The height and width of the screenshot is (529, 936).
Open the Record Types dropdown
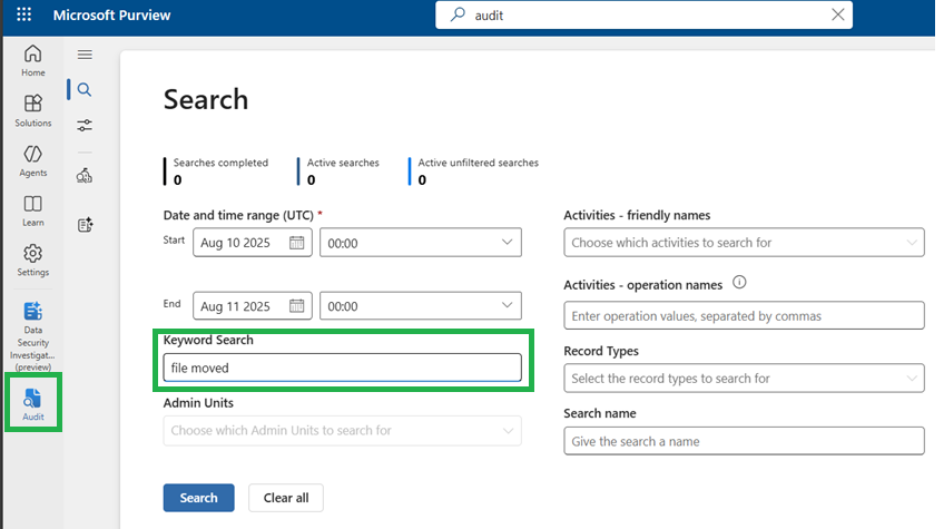[x=744, y=378]
